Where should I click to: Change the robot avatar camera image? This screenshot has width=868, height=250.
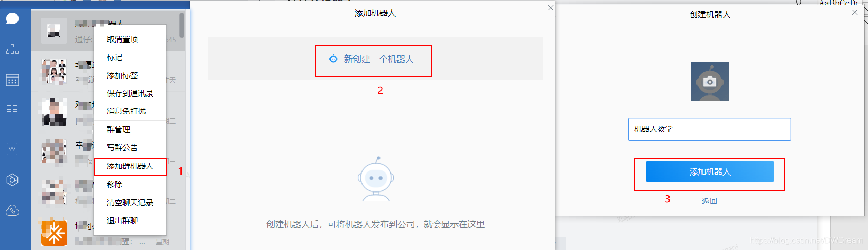(710, 81)
